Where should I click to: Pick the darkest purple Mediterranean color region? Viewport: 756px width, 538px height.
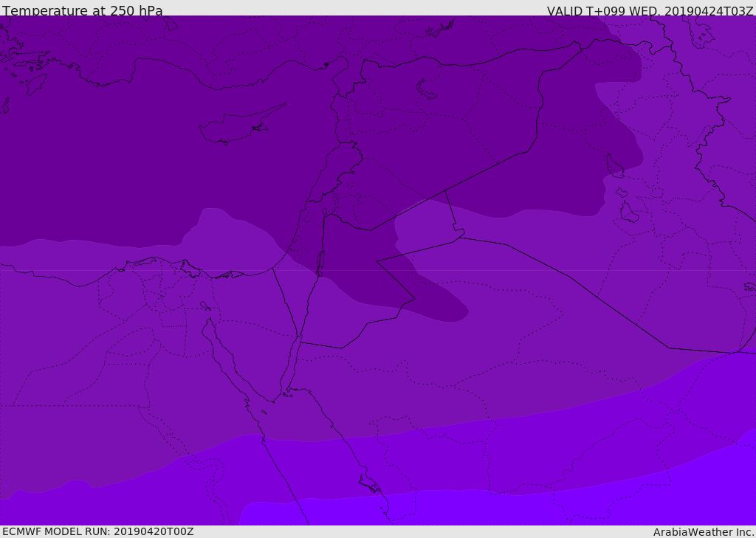(145, 145)
